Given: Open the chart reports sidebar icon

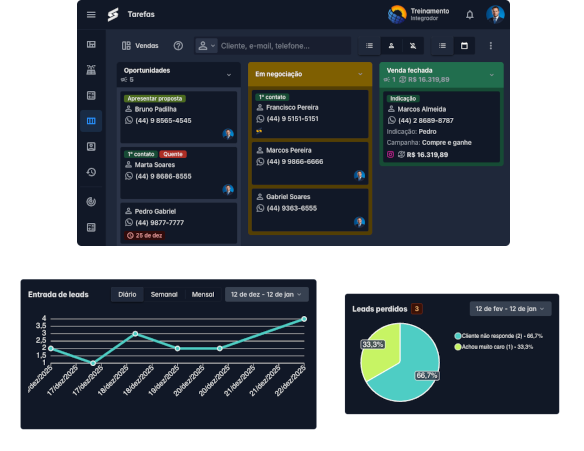Looking at the screenshot, I should (x=91, y=202).
